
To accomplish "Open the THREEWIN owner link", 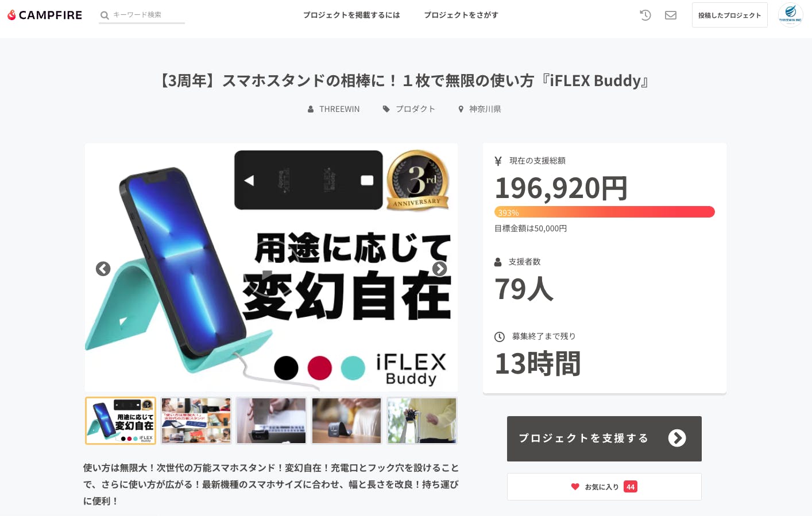I will [x=334, y=109].
